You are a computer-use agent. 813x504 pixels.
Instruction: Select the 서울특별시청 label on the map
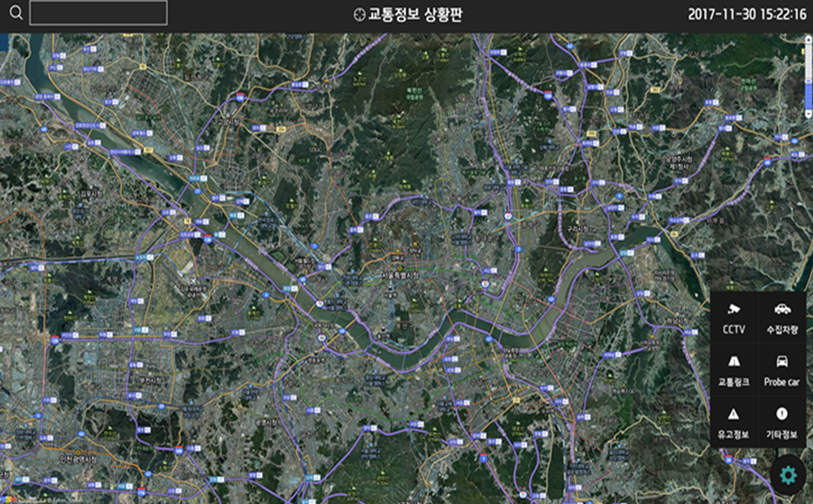(398, 274)
